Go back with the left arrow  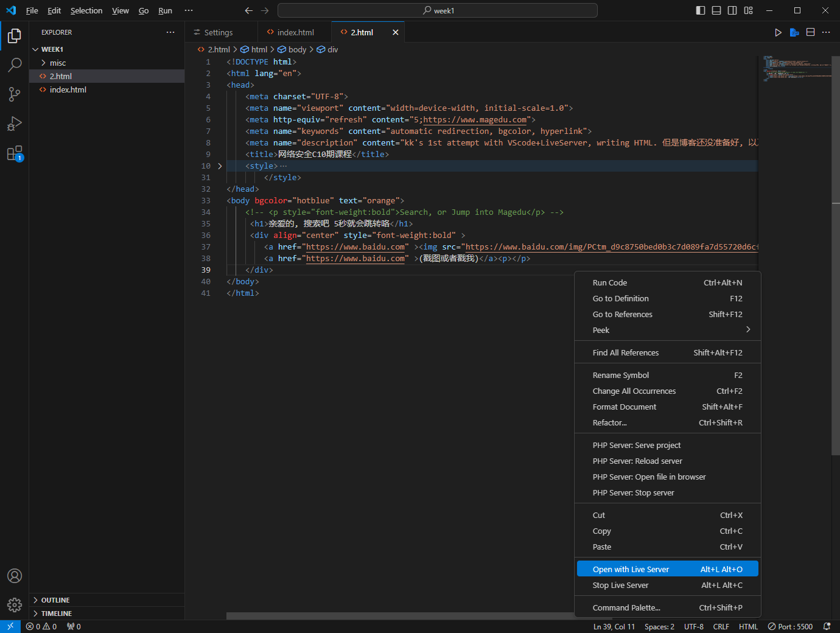248,10
